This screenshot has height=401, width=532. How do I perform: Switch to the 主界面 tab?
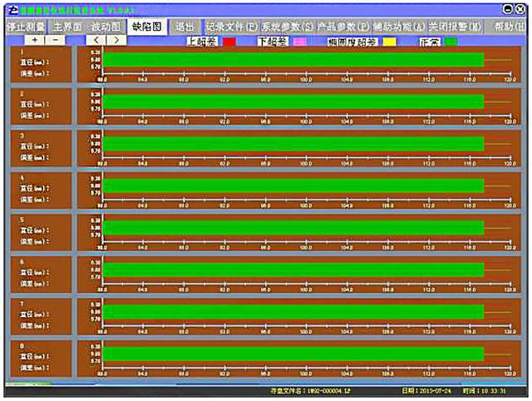coord(66,27)
